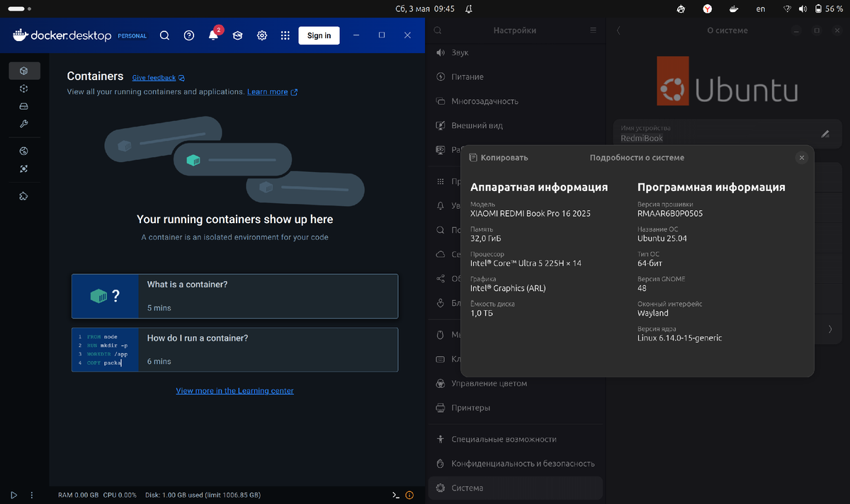Click the PERSONAL badge next to Docker logo
This screenshot has height=504, width=850.
tap(131, 36)
